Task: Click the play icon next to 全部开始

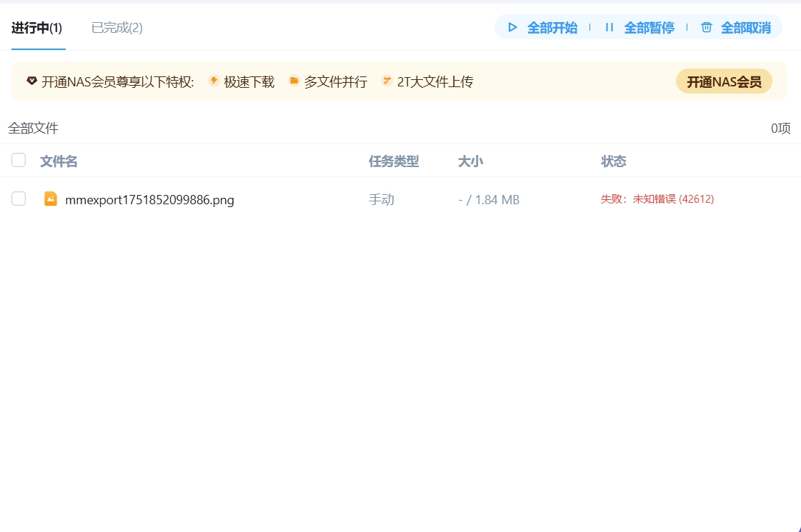Action: coord(512,27)
